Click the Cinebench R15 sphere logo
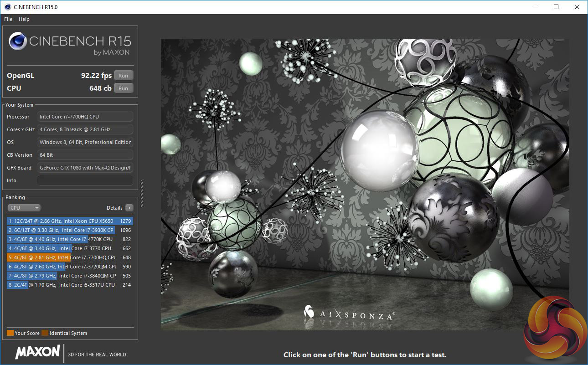This screenshot has width=588, height=365. click(18, 42)
